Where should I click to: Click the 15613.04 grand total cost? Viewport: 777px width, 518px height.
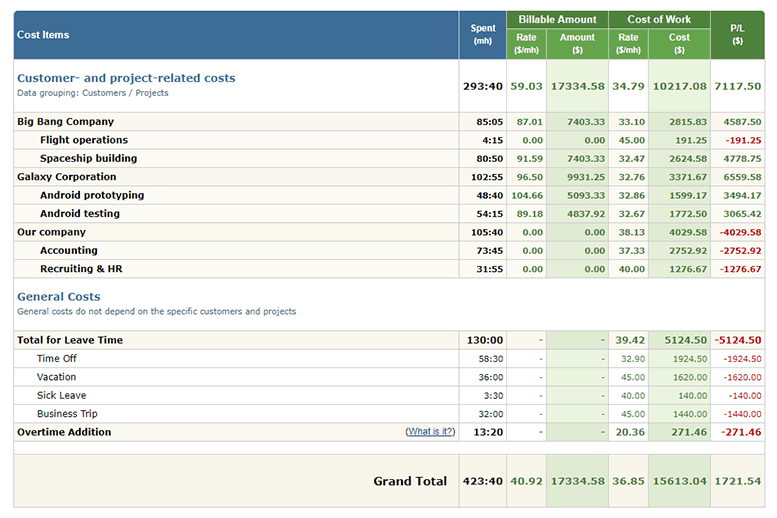[679, 481]
